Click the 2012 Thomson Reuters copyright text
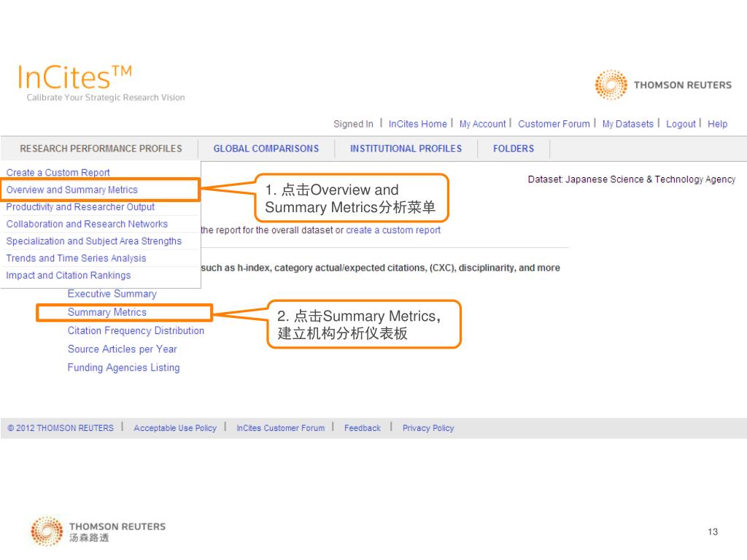747x560 pixels. coord(61,428)
